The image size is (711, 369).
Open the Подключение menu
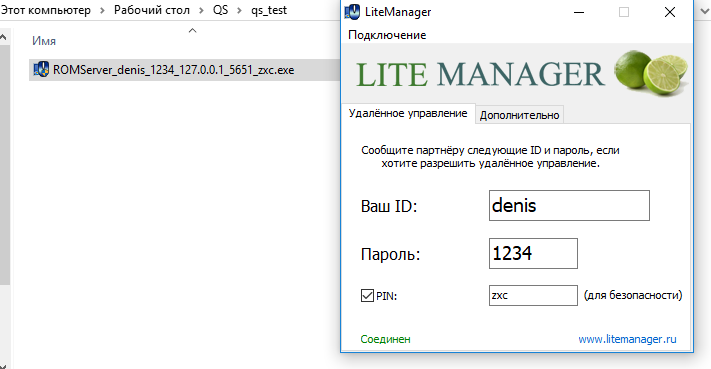point(387,35)
